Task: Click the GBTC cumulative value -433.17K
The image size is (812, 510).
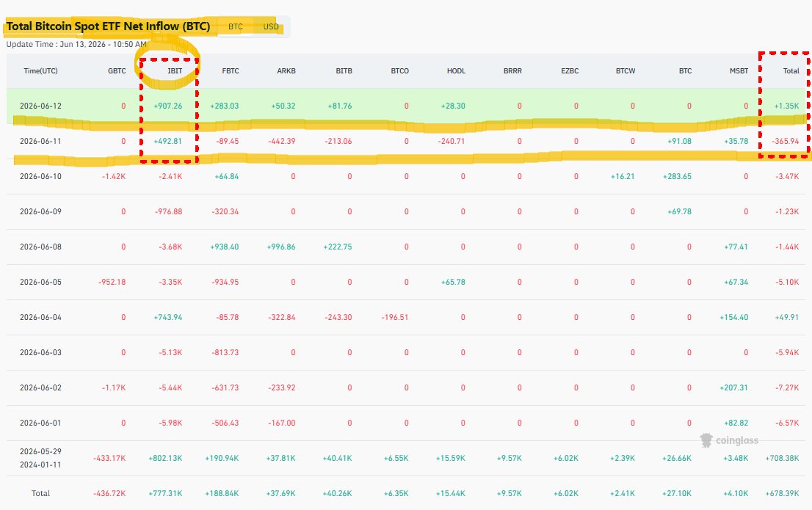Action: coord(110,458)
